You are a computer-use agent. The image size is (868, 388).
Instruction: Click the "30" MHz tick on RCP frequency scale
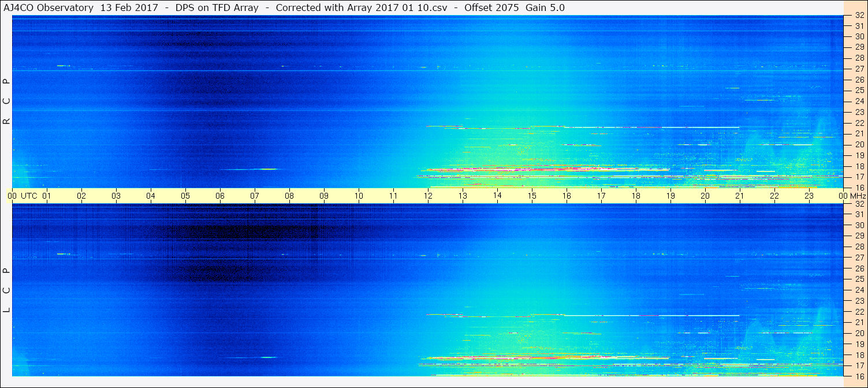859,36
